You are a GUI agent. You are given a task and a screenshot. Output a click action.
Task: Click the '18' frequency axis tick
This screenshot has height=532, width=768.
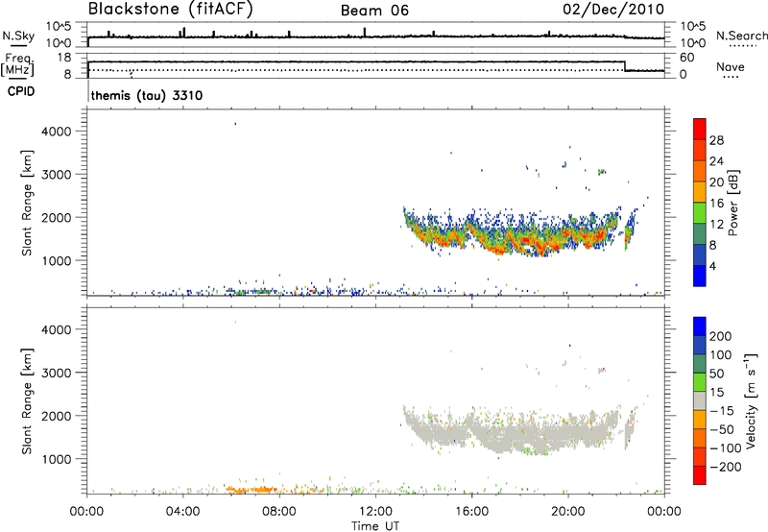(63, 58)
